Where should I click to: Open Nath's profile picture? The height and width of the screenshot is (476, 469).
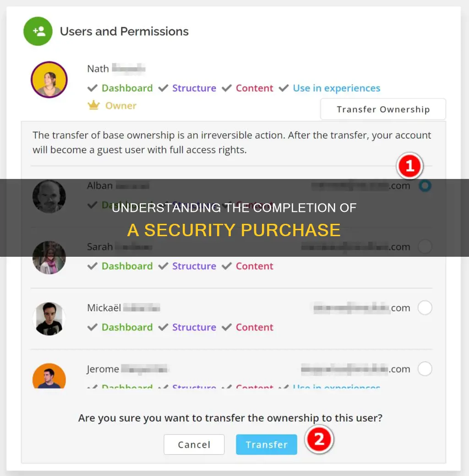(49, 79)
